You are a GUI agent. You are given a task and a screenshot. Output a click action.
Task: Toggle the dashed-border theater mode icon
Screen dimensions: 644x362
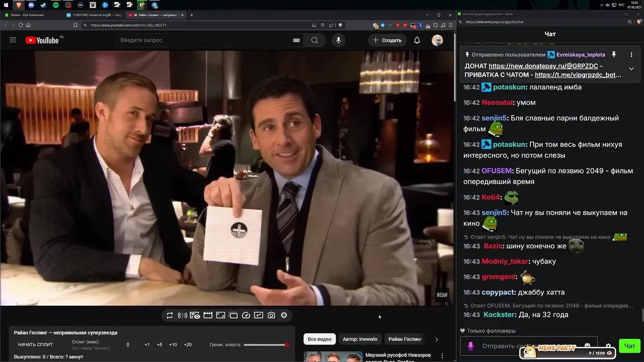coord(233,315)
